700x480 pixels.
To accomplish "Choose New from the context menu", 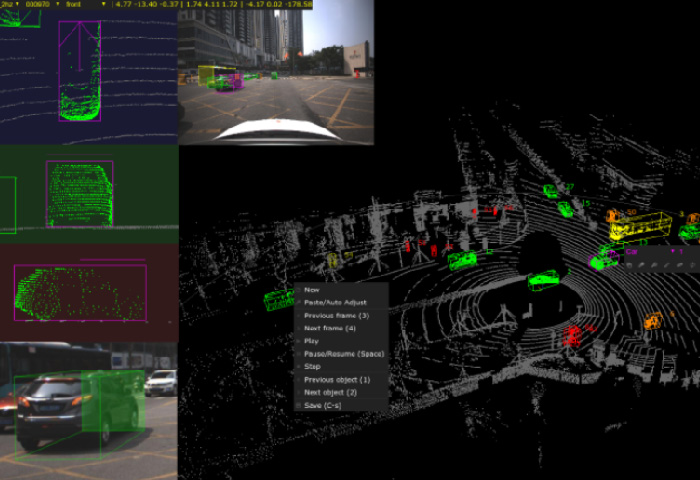I will [310, 290].
